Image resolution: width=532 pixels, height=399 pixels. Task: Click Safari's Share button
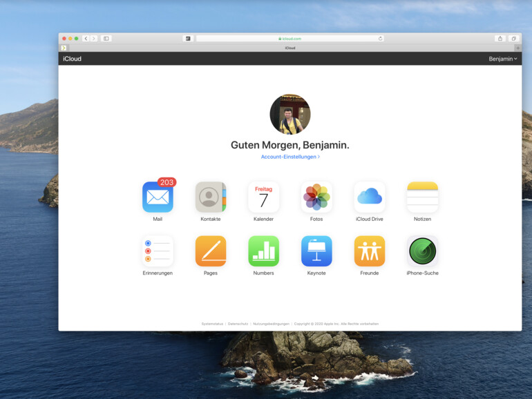tap(500, 39)
